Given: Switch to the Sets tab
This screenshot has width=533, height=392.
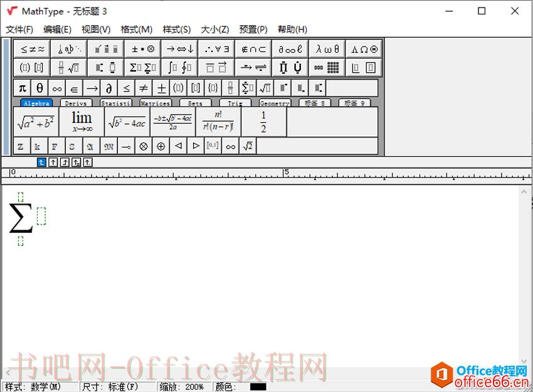Looking at the screenshot, I should pos(196,103).
